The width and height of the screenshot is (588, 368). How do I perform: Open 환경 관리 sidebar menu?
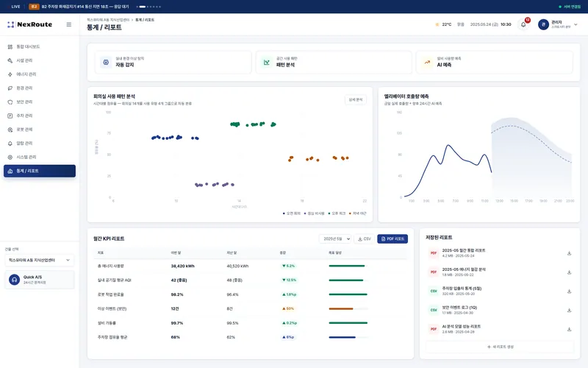pyautogui.click(x=40, y=88)
